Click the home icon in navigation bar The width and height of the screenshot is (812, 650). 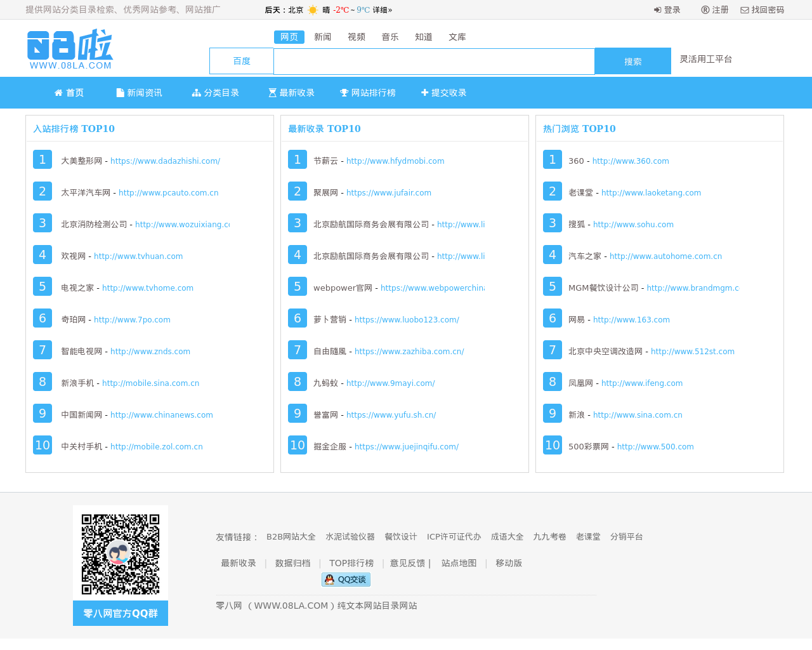click(58, 93)
